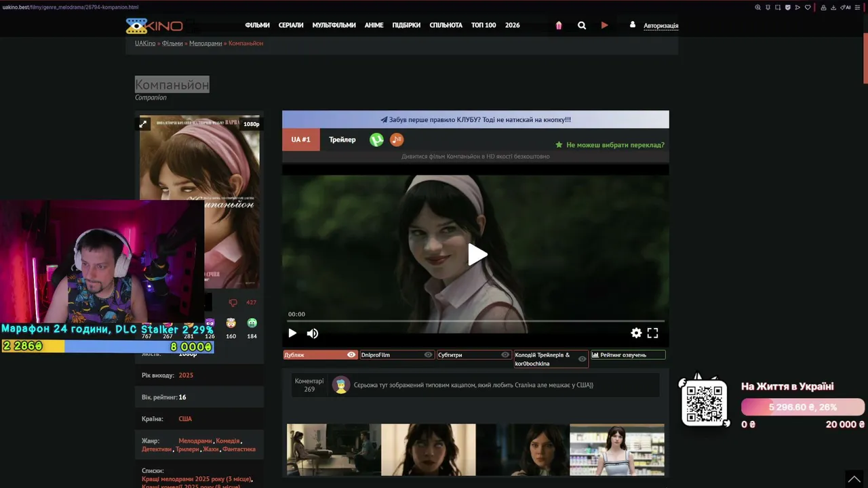
Task: Open the СПІЛЬНОТА menu
Action: (x=446, y=25)
